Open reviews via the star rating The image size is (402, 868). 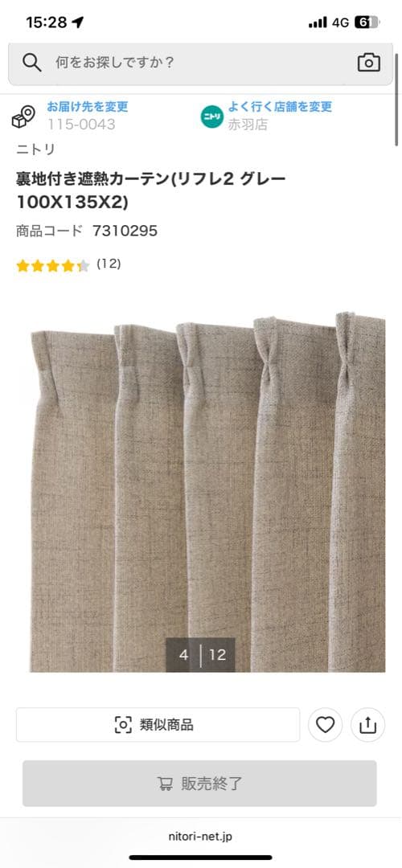52,266
